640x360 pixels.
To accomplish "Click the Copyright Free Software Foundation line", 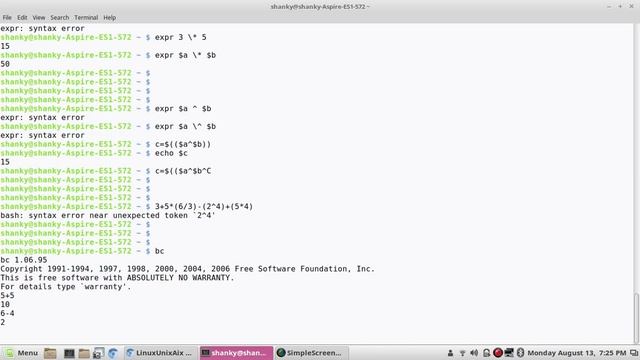I will [x=187, y=269].
